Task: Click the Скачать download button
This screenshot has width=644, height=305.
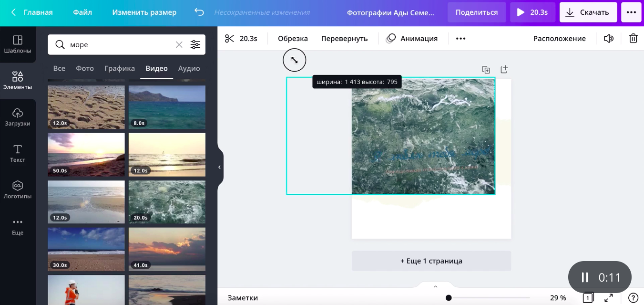Action: pyautogui.click(x=588, y=12)
